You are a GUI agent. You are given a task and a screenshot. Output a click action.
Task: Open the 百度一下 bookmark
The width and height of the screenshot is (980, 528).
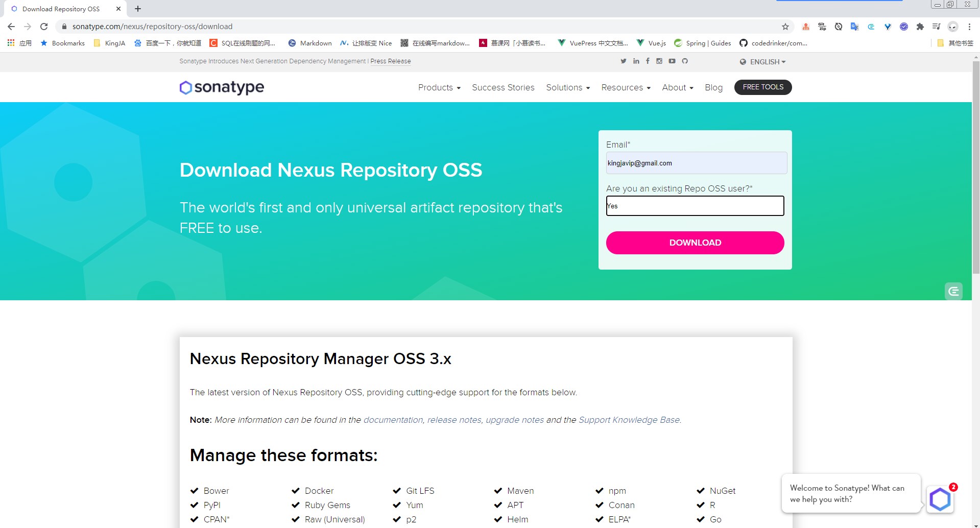pyautogui.click(x=168, y=43)
